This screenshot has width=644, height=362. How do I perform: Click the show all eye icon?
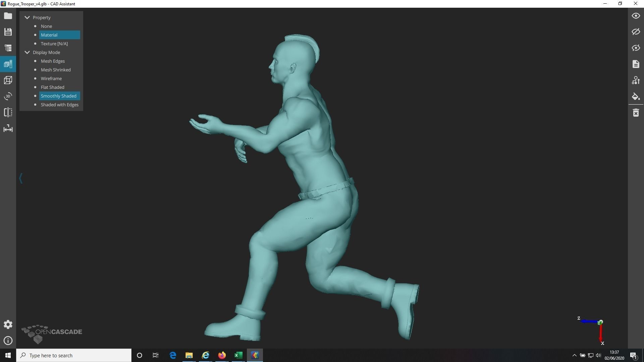[x=636, y=16]
